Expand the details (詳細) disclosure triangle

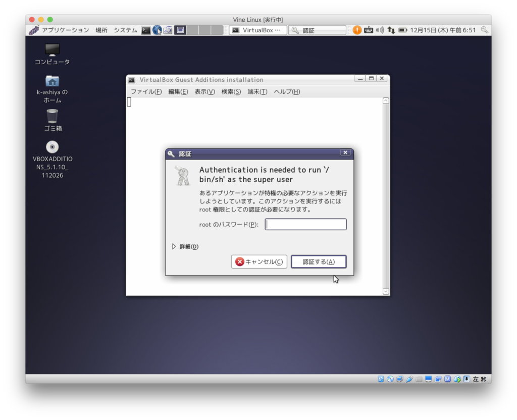point(174,246)
